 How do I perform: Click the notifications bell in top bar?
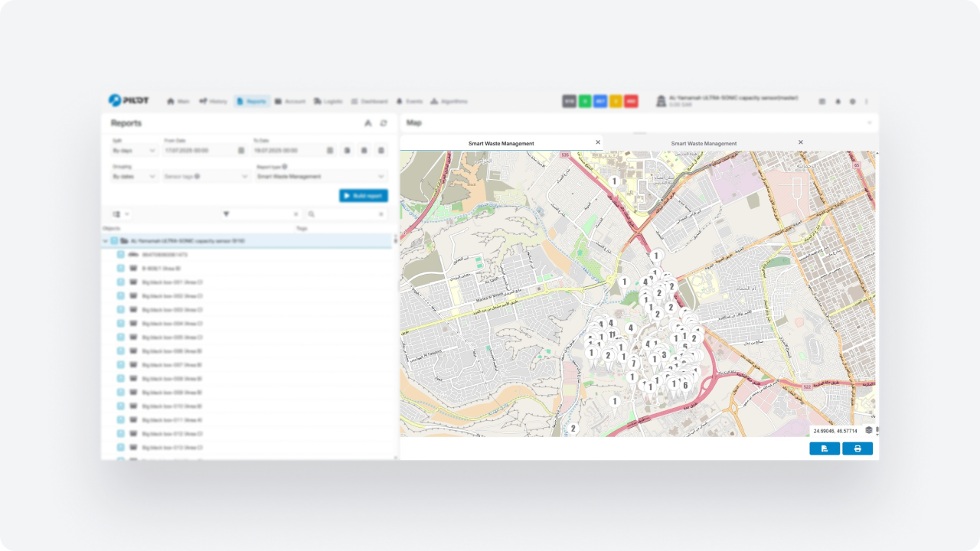click(838, 101)
